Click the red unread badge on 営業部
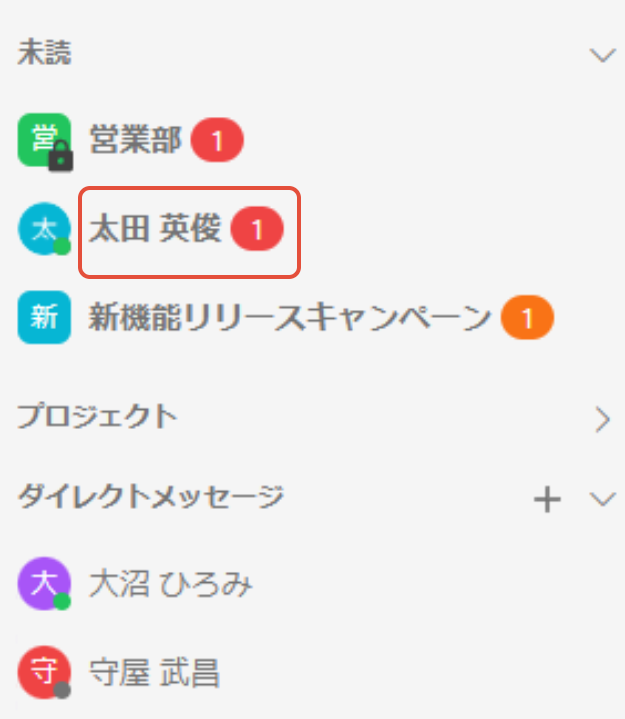The height and width of the screenshot is (719, 625). (217, 140)
